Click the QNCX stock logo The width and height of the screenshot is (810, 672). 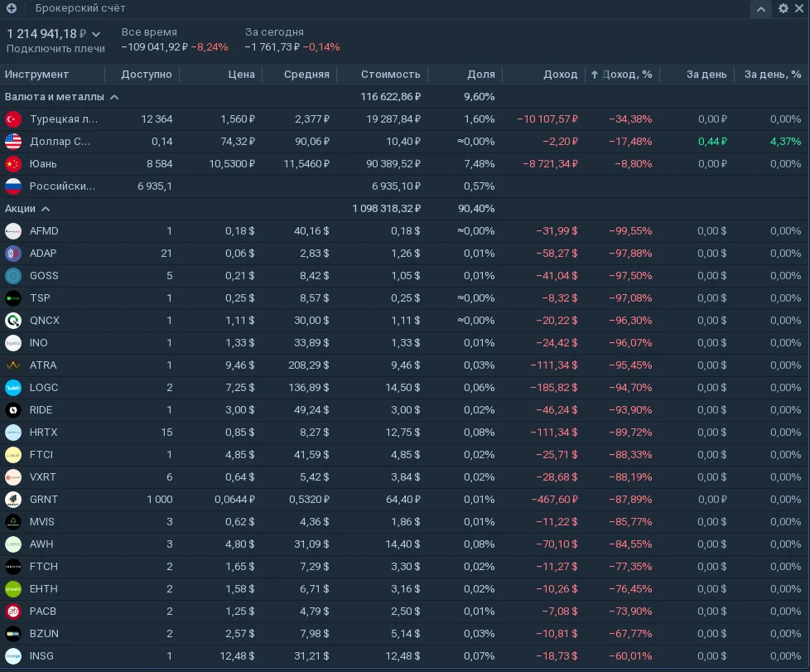click(x=13, y=321)
